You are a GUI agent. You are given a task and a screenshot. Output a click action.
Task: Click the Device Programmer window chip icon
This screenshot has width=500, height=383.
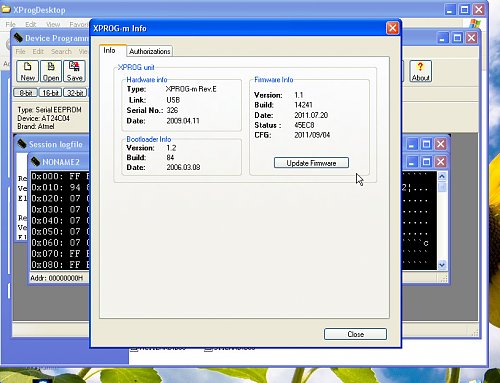18,38
